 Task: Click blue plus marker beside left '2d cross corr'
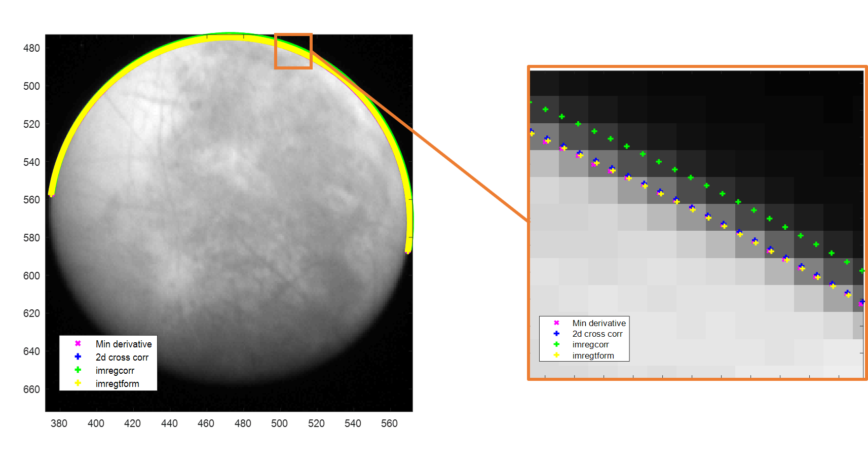(78, 357)
